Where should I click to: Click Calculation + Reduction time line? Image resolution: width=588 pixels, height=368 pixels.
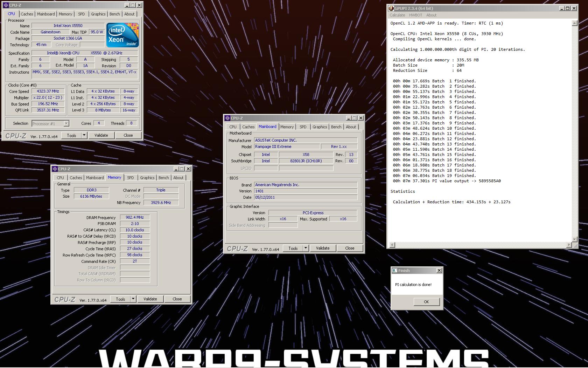click(451, 202)
